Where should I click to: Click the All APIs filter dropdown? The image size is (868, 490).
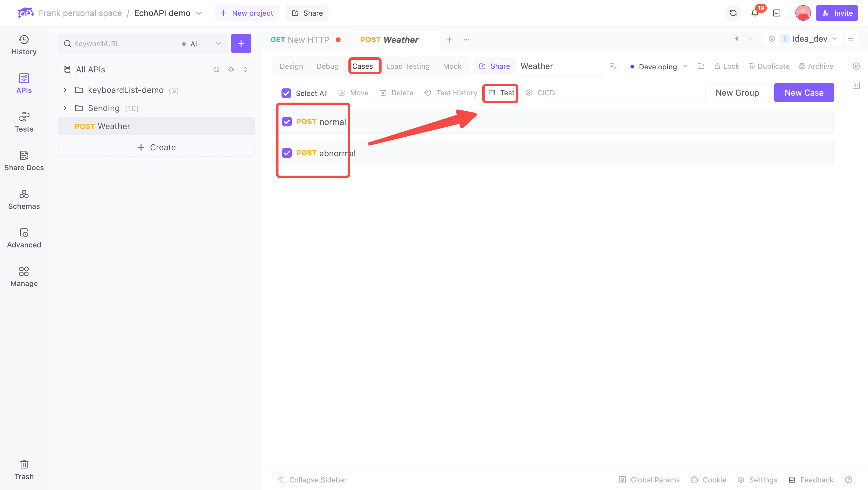(x=202, y=43)
